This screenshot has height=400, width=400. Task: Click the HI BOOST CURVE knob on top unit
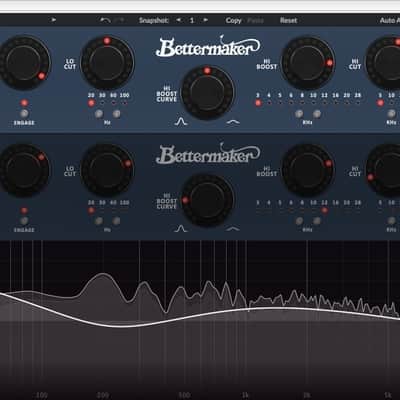click(207, 92)
